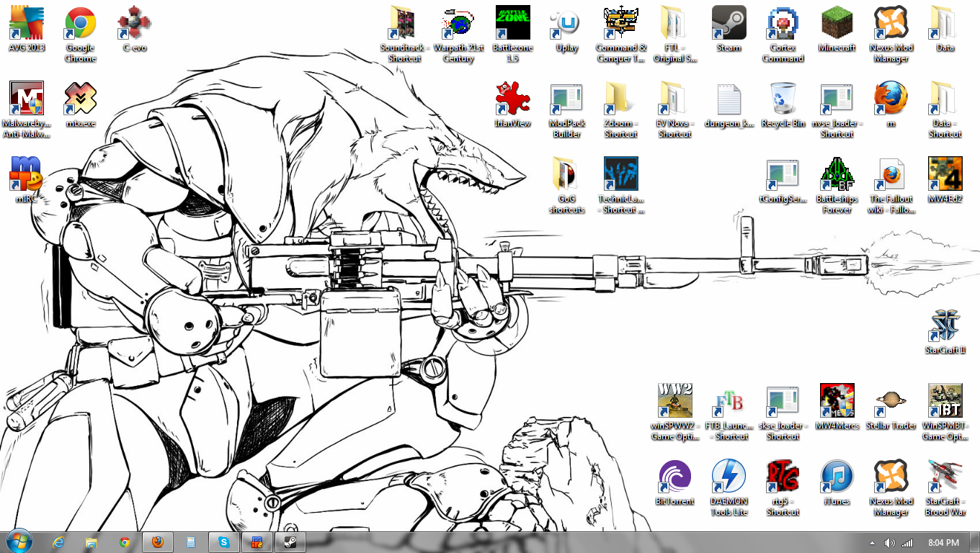
Task: Open the iTunes desktop shortcut
Action: tap(837, 477)
